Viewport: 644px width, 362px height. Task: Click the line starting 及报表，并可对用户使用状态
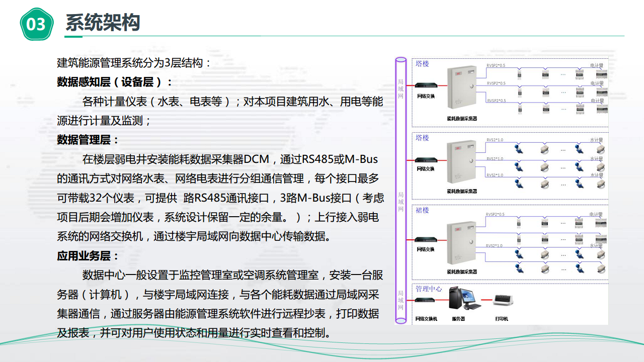[194, 333]
